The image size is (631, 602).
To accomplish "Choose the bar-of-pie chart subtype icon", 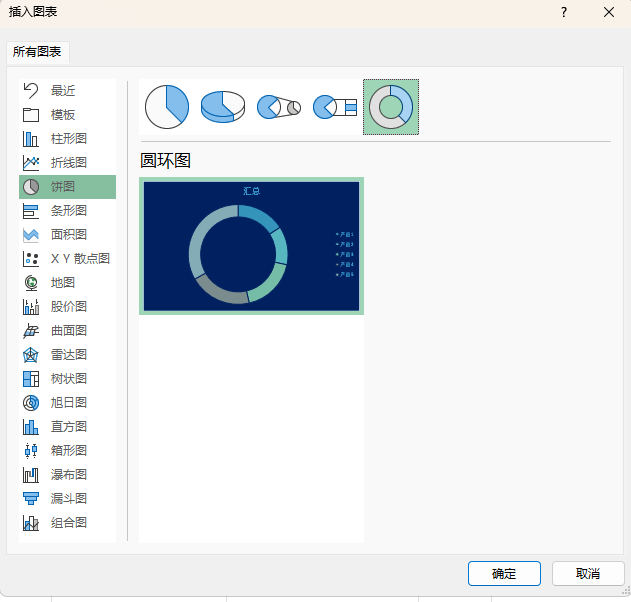I will pos(335,107).
